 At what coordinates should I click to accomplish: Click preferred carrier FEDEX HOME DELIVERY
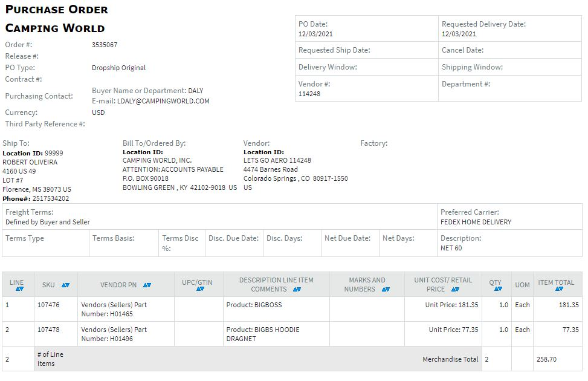476,222
